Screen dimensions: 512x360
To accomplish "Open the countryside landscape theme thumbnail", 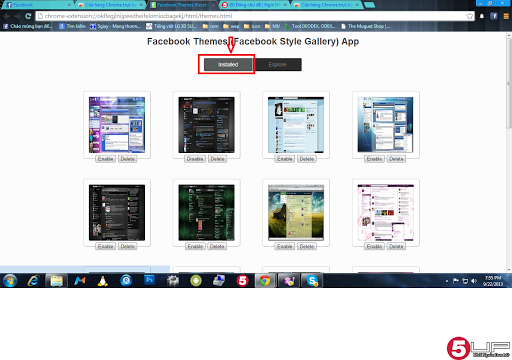I will [296, 212].
